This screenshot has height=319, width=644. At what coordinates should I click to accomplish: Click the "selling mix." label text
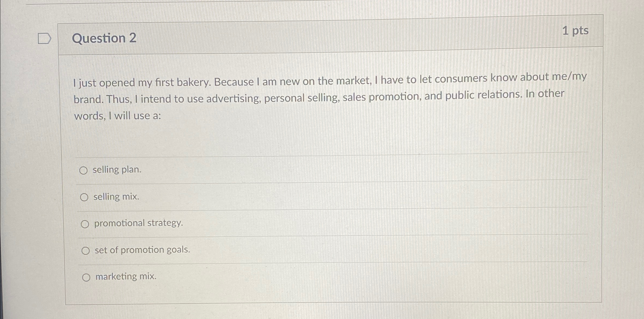116,197
